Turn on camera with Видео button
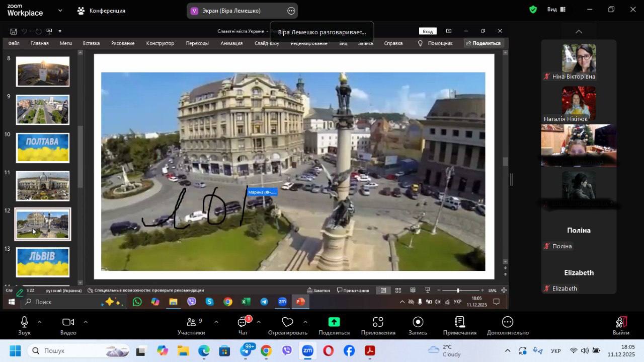This screenshot has height=362, width=644. (x=68, y=322)
